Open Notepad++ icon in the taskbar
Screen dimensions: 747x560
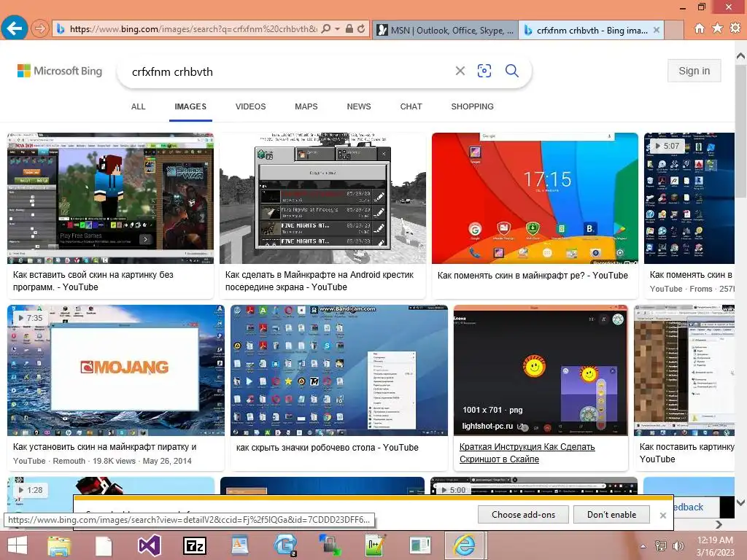[375, 545]
